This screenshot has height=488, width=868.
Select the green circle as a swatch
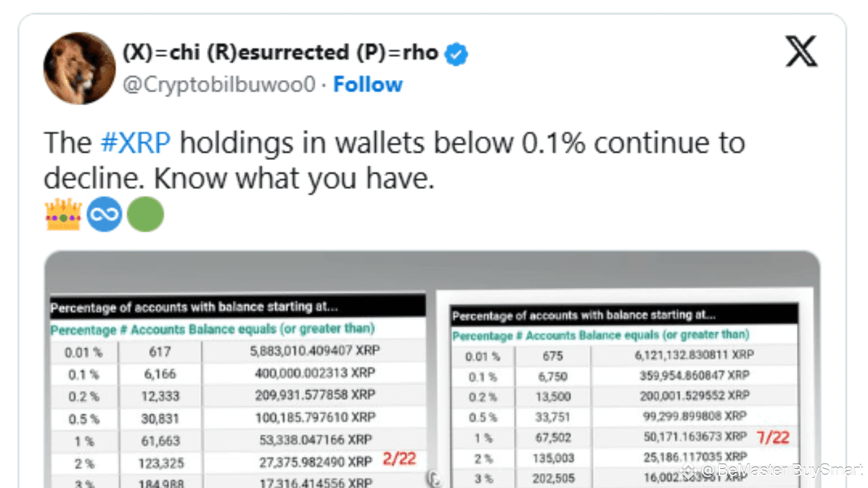[146, 214]
